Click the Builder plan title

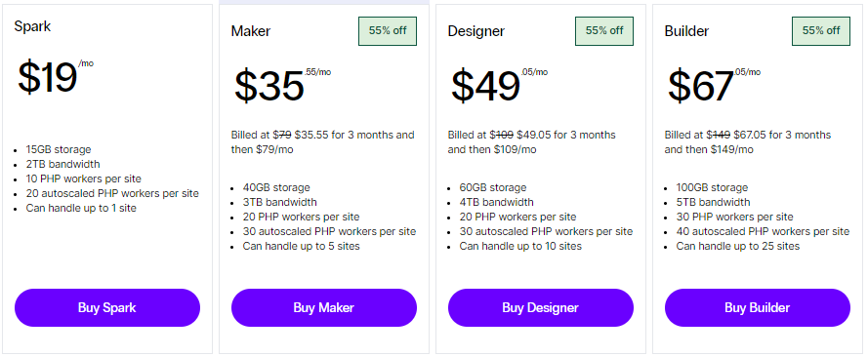(x=686, y=31)
